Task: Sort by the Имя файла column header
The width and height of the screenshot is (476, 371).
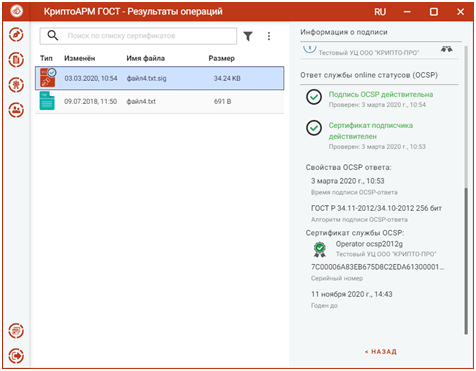Action: [x=145, y=58]
